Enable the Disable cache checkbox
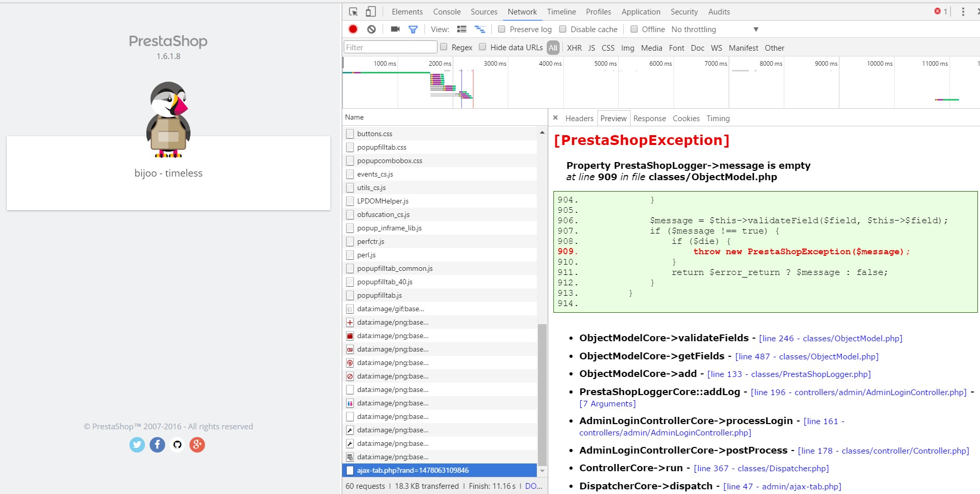 (563, 29)
